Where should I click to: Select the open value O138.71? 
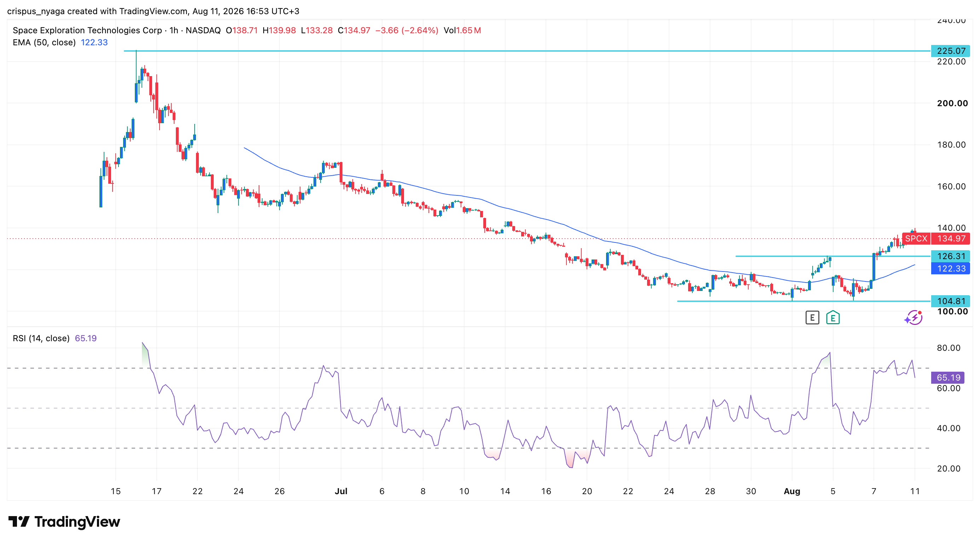[x=242, y=30]
